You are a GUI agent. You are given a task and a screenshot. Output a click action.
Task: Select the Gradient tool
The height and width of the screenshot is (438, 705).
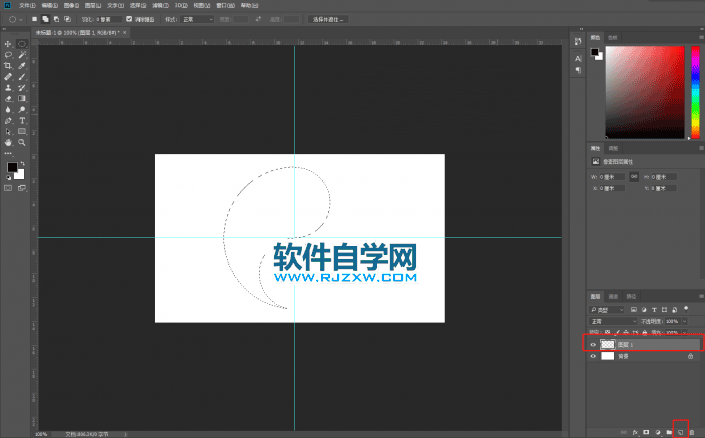tap(22, 98)
